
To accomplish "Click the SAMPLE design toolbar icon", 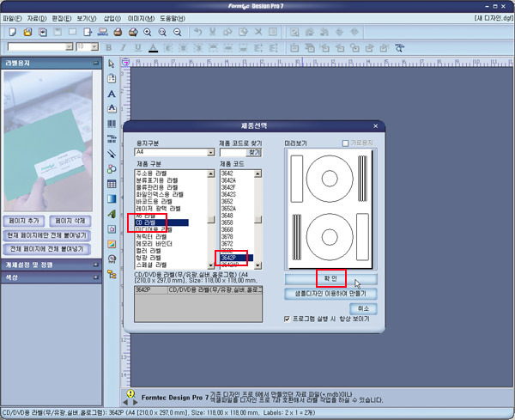I will 103,32.
